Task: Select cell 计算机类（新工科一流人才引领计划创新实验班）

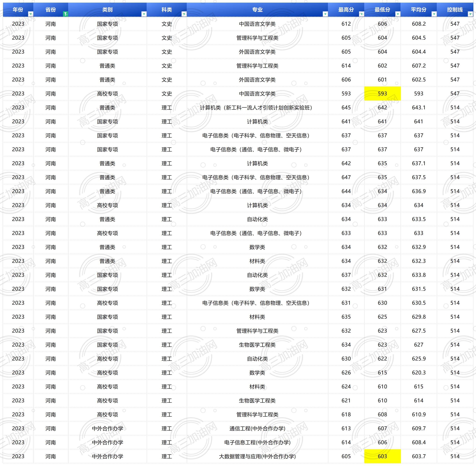Action: tap(257, 107)
